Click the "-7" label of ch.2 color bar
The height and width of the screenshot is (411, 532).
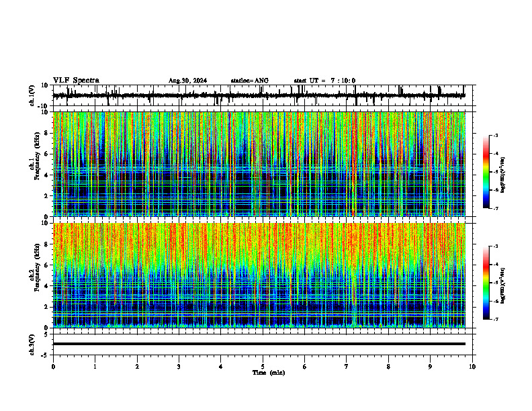tap(496, 319)
